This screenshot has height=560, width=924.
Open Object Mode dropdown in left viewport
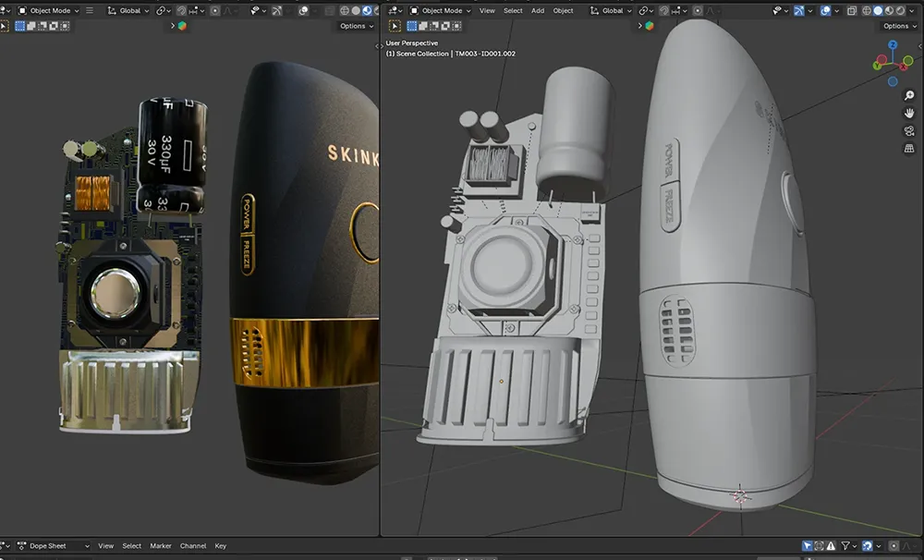(48, 10)
